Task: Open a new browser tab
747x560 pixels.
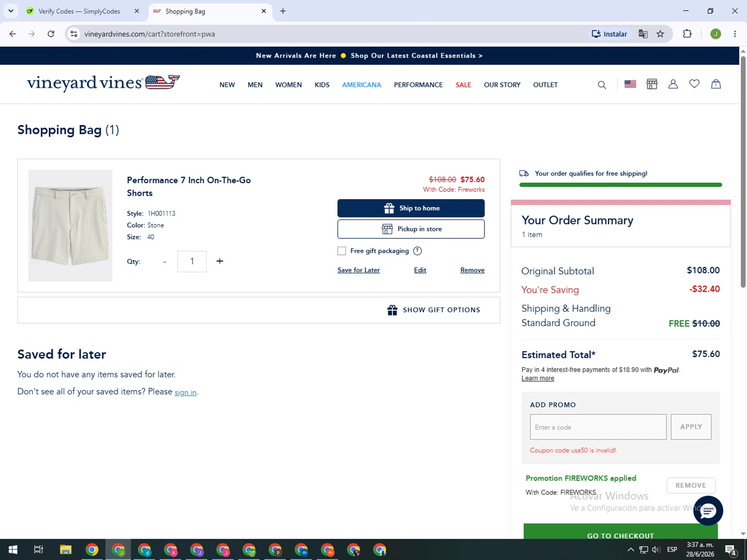Action: tap(283, 11)
